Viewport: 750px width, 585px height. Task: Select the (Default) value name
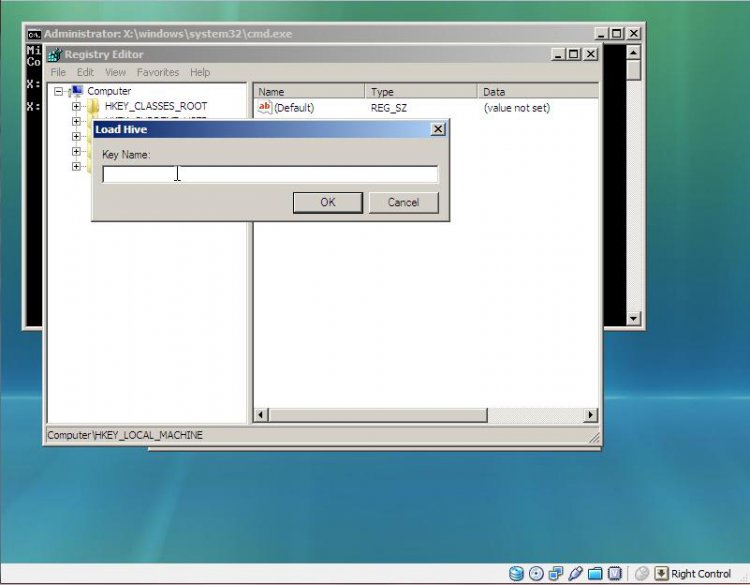(x=294, y=108)
